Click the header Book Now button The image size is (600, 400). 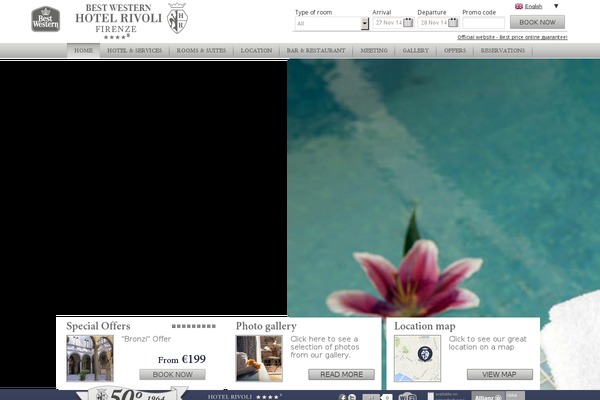537,22
